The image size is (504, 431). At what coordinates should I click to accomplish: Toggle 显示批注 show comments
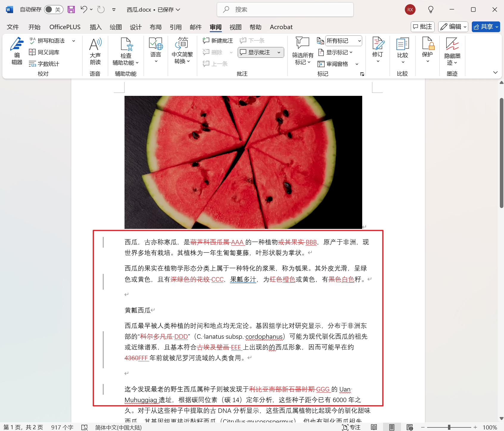(257, 52)
